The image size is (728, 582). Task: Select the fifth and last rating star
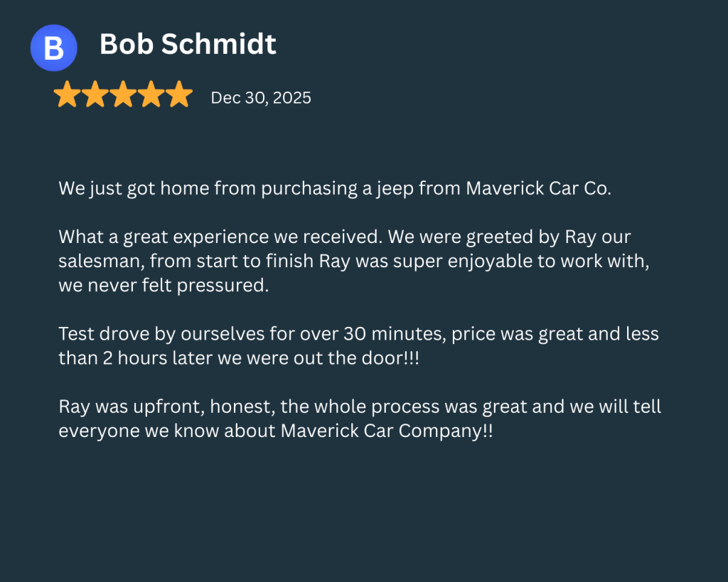click(179, 95)
